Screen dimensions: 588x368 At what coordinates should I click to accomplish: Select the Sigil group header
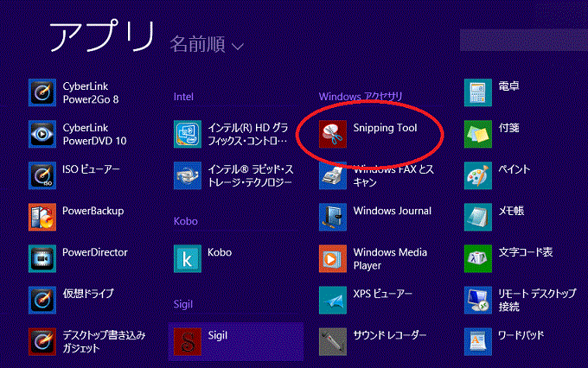coord(183,304)
